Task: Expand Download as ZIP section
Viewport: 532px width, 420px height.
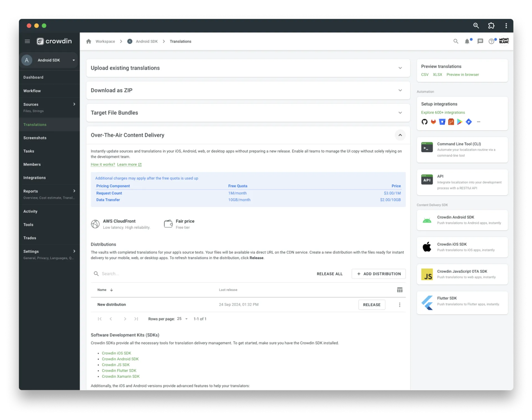Action: point(400,90)
